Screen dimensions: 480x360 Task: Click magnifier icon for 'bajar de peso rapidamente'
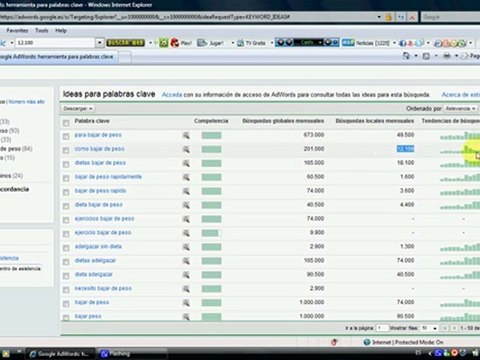click(186, 177)
